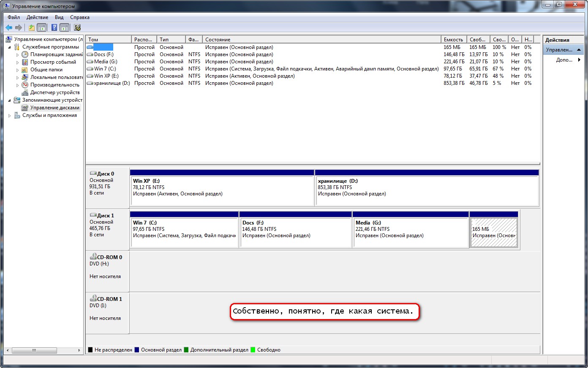This screenshot has height=368, width=588.
Task: Click the disk settings icon in toolbar
Action: coord(77,28)
